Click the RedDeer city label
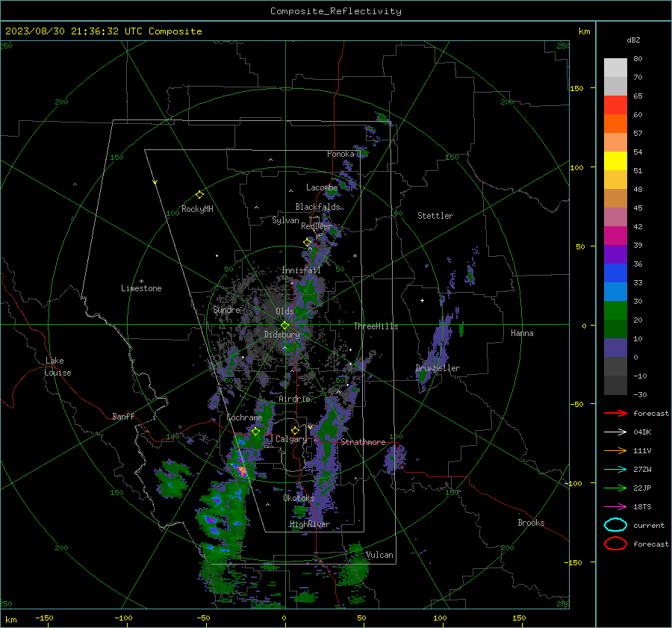The height and width of the screenshot is (628, 672). click(317, 226)
